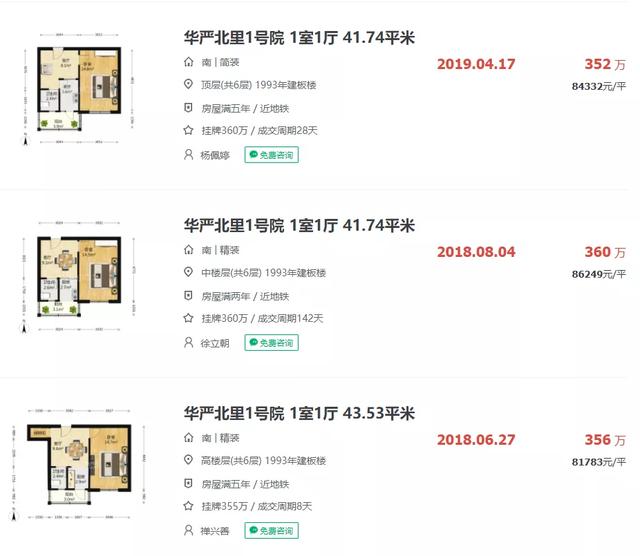This screenshot has width=640, height=556.
Task: Click location pin icon beside 中楼层(共6层)
Action: point(188,272)
